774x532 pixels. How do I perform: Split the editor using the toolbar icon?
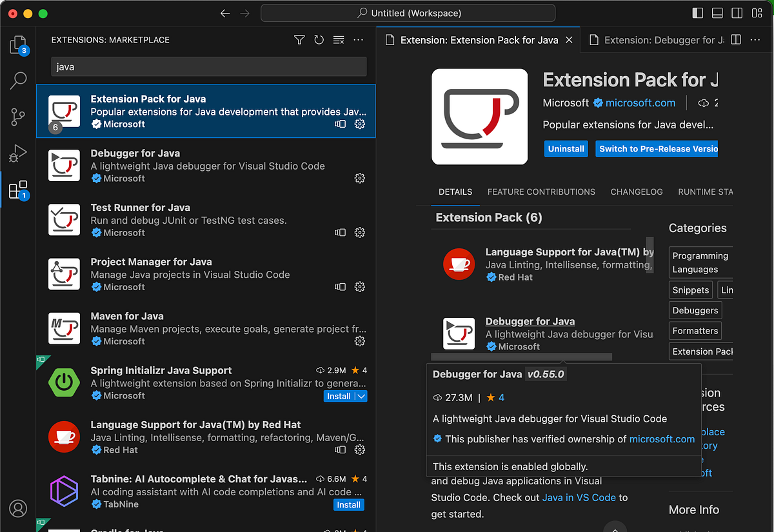pos(736,39)
